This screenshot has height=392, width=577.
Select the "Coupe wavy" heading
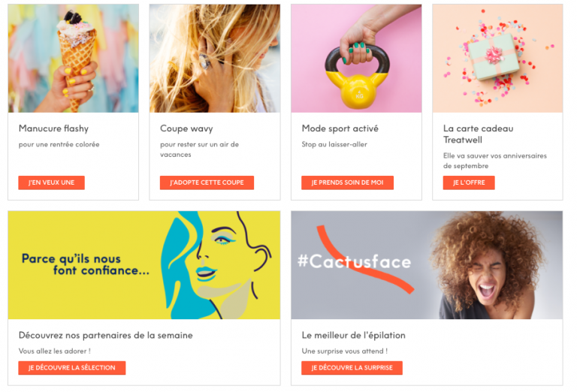[x=186, y=128]
